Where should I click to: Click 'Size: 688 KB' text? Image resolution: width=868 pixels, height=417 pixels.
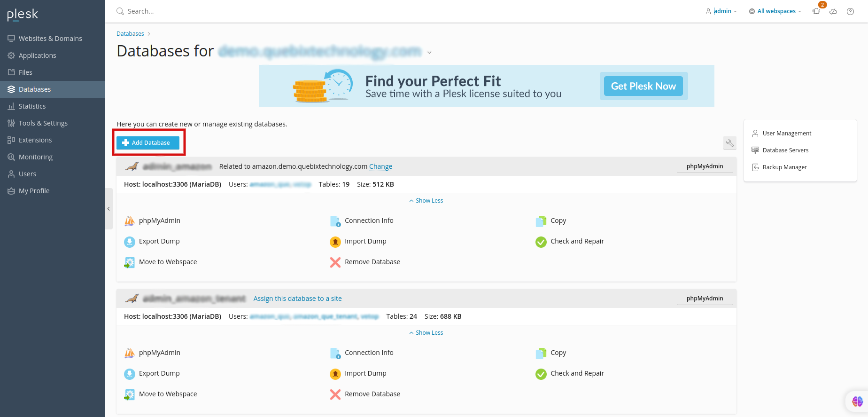[443, 316]
